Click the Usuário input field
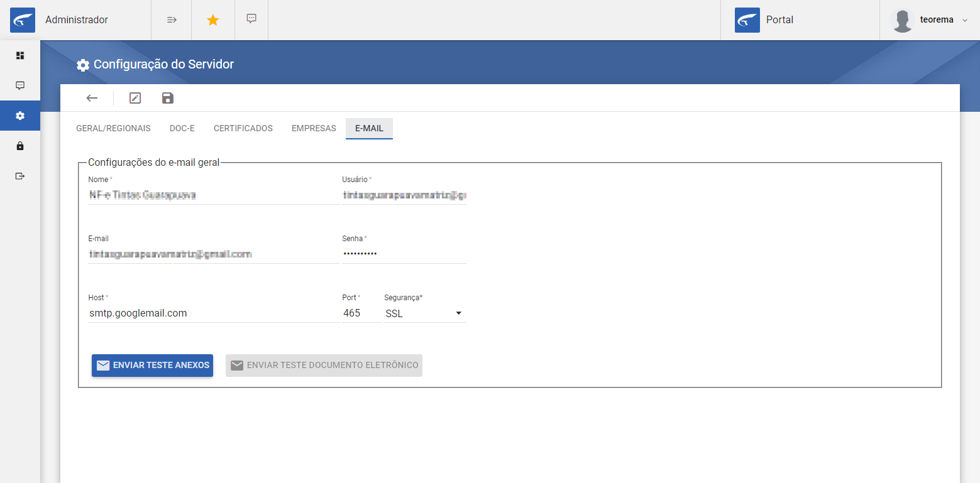Viewport: 980px width, 483px height. coord(404,195)
